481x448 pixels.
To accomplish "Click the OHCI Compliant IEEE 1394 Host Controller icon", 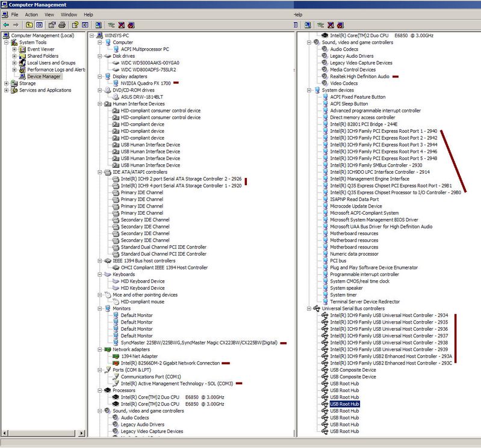I will [x=116, y=268].
